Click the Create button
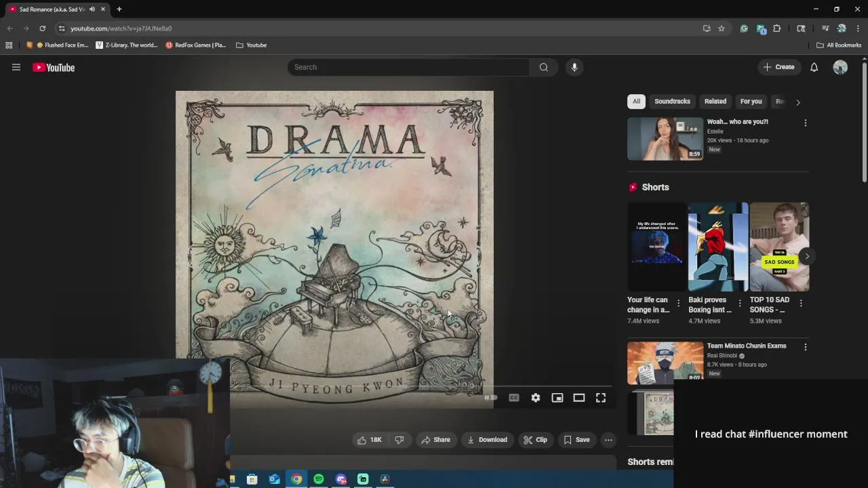Viewport: 868px width, 488px height. 778,67
